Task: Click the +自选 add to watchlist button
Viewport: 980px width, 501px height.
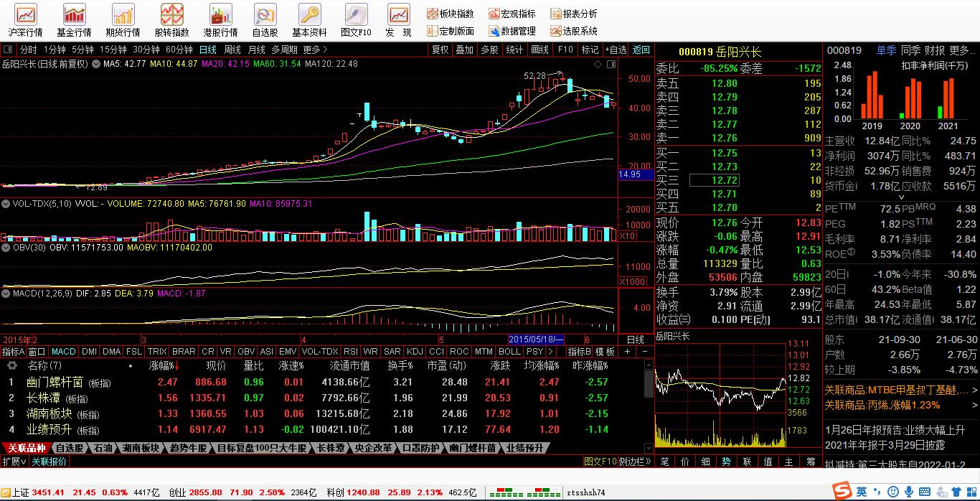Action: [x=616, y=50]
